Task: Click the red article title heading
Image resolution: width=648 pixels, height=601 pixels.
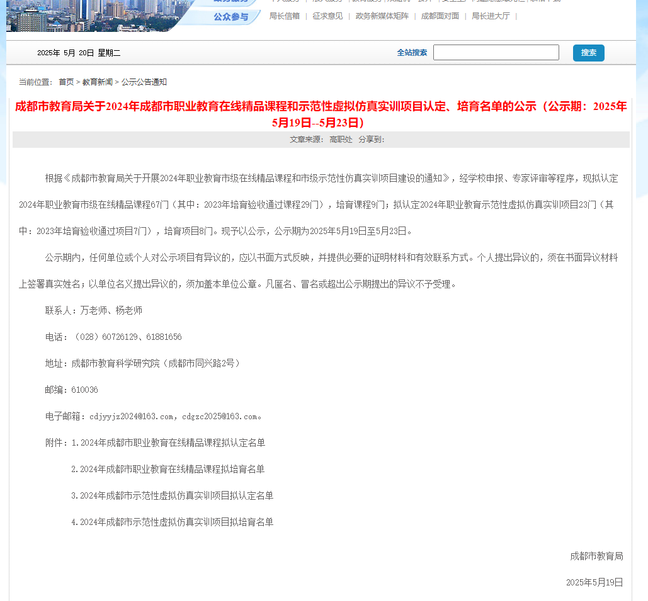Action: click(321, 114)
